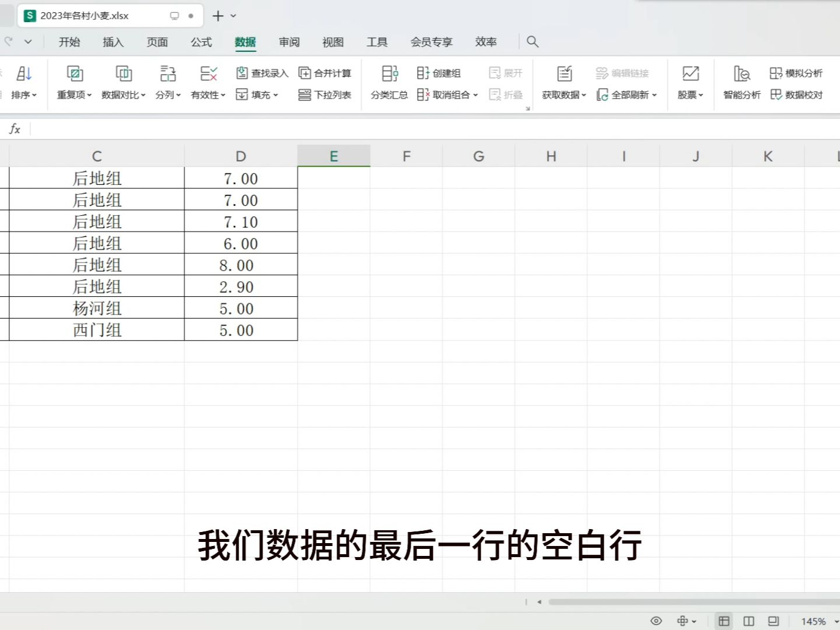Select the cell containing 杨河组
Screen dimensions: 840x630
(x=97, y=308)
